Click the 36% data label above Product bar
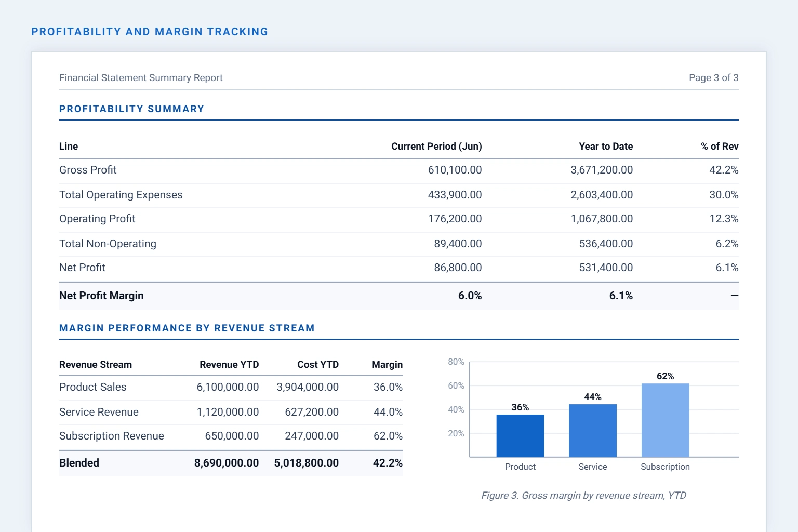The height and width of the screenshot is (532, 798). tap(520, 407)
